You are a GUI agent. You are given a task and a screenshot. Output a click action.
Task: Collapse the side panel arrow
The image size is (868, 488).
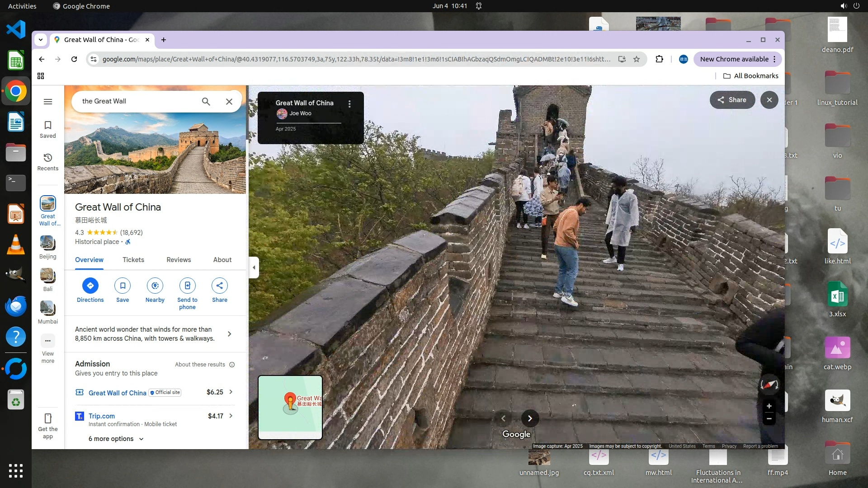click(x=254, y=267)
